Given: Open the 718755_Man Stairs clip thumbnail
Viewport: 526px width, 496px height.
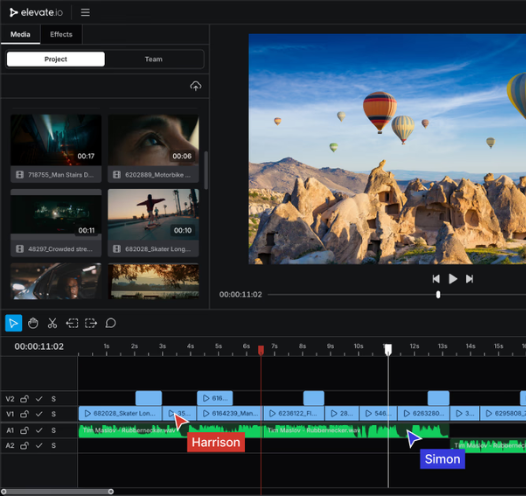Looking at the screenshot, I should (56, 140).
